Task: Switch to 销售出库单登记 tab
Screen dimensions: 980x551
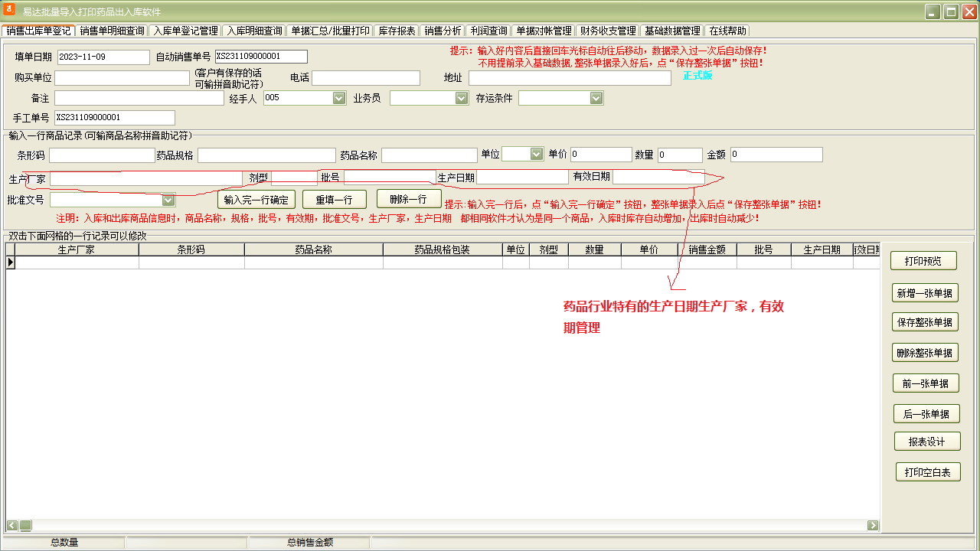Action: click(x=38, y=31)
